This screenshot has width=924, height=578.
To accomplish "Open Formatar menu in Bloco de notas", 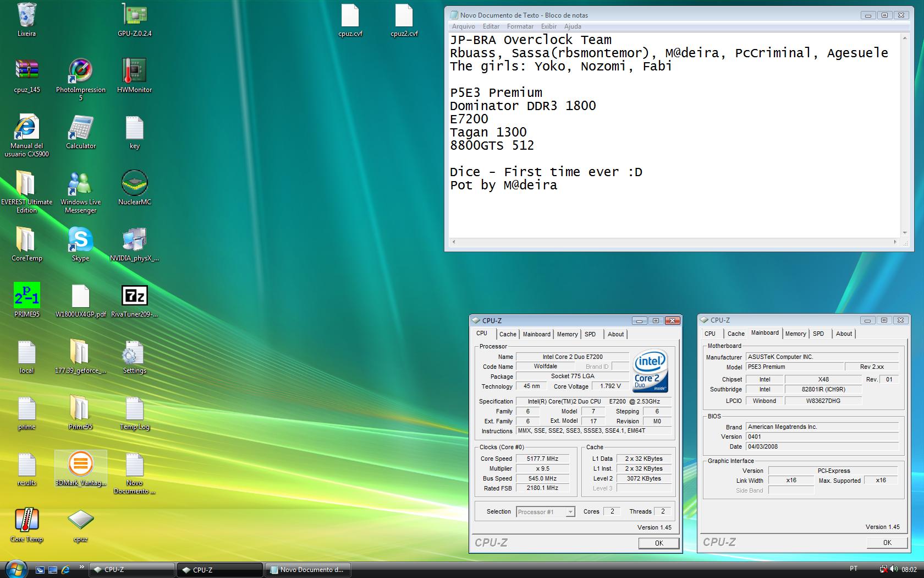I will pos(520,26).
